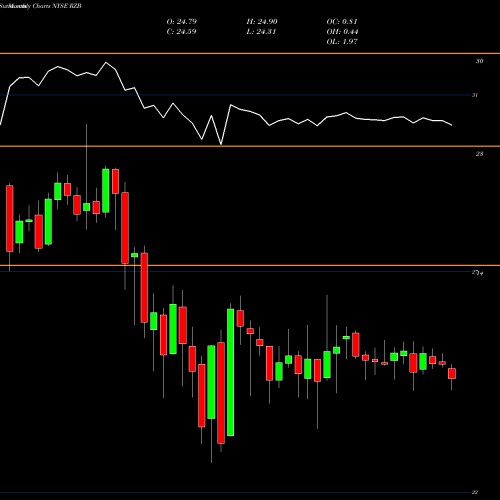
Task: Click the lowest dip of the white indicator line
Action: tap(221, 144)
